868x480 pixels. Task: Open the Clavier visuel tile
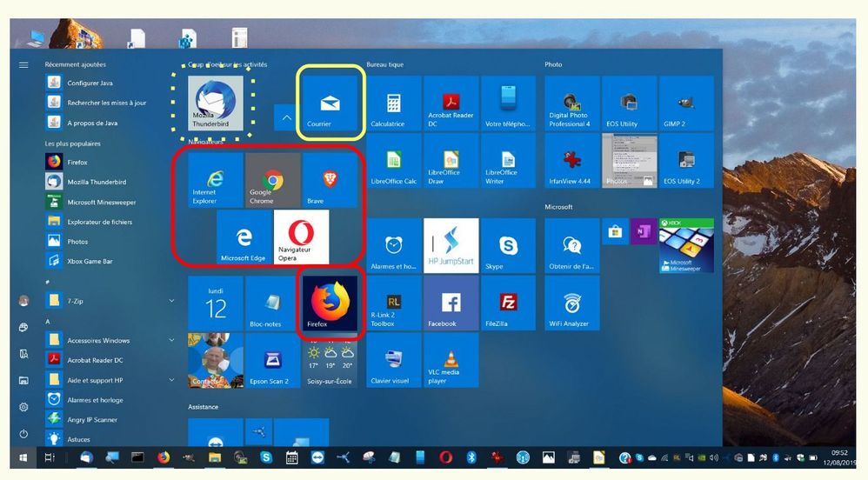(394, 360)
